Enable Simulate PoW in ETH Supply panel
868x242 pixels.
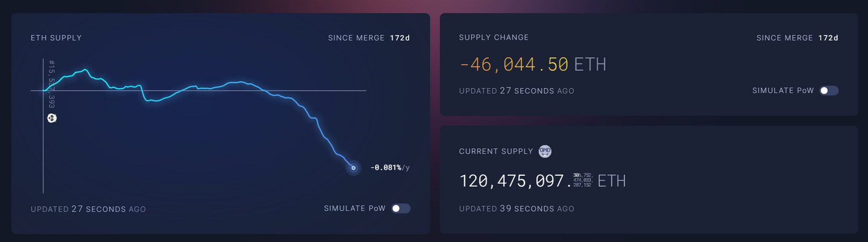click(401, 209)
